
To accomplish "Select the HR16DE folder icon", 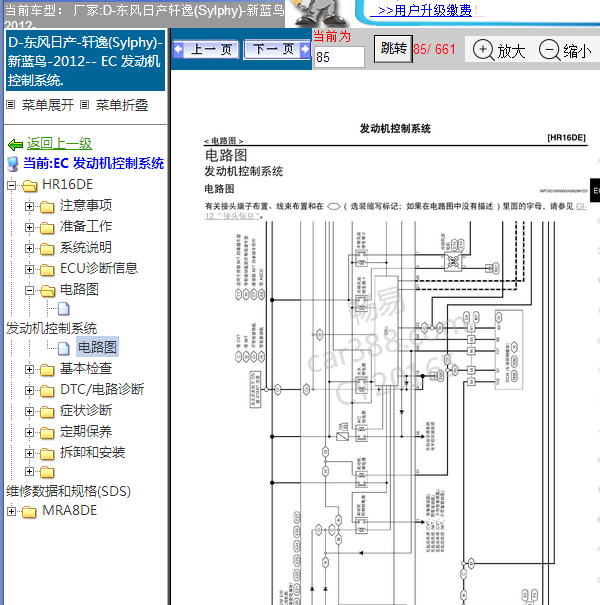I will (x=29, y=186).
